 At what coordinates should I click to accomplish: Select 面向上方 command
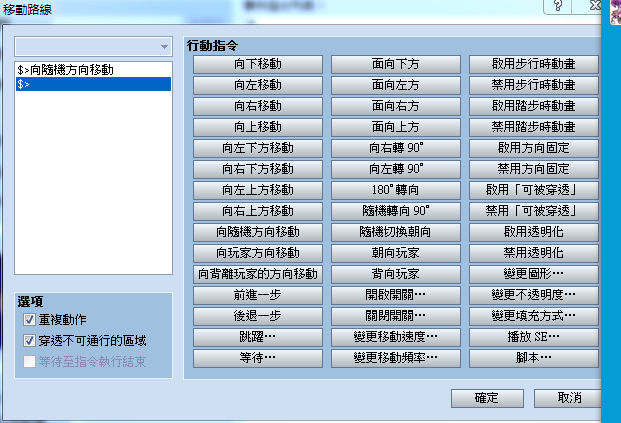[x=396, y=127]
